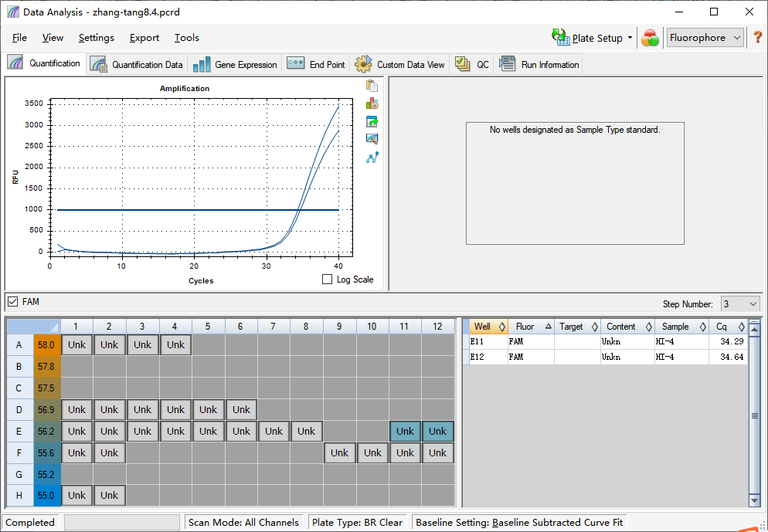Click the plate select-all corner cell
768x532 pixels.
point(34,327)
